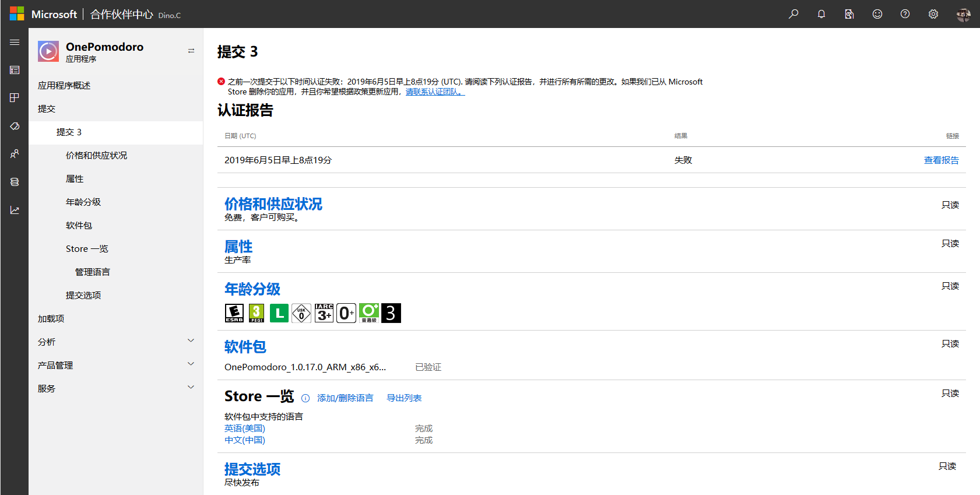Click the database icon in left rail
The image size is (980, 495).
(15, 182)
